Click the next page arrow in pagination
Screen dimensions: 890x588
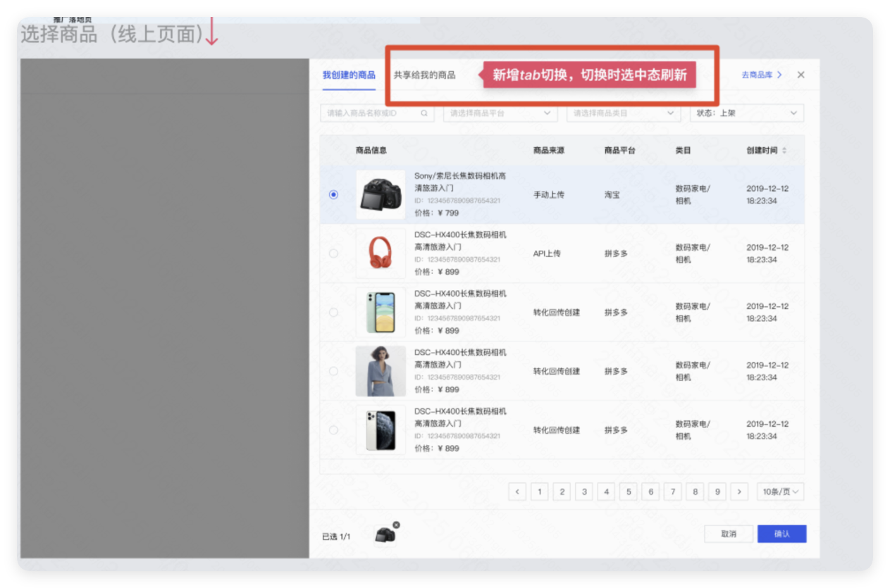pos(739,492)
